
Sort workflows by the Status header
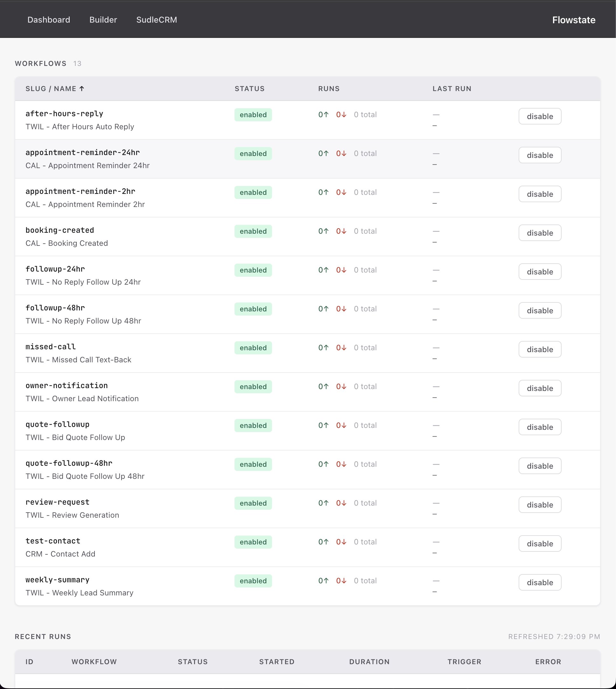250,89
